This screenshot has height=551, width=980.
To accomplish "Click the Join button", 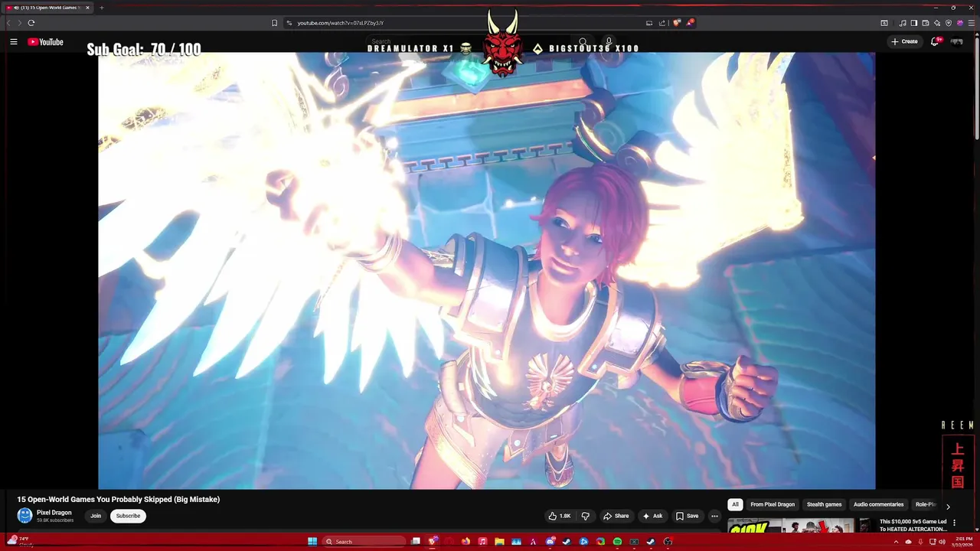I will (96, 516).
